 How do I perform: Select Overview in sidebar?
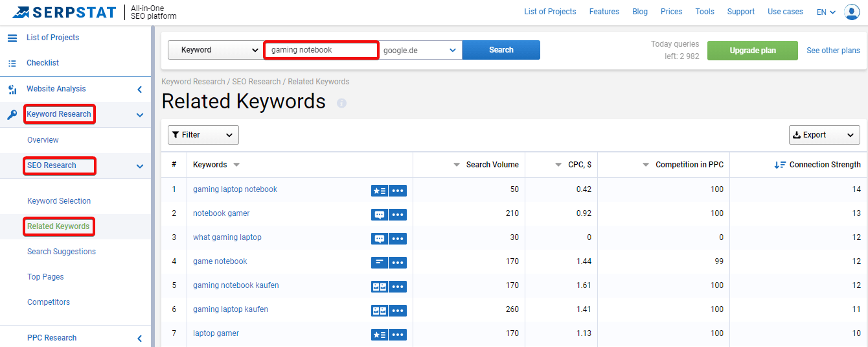43,140
